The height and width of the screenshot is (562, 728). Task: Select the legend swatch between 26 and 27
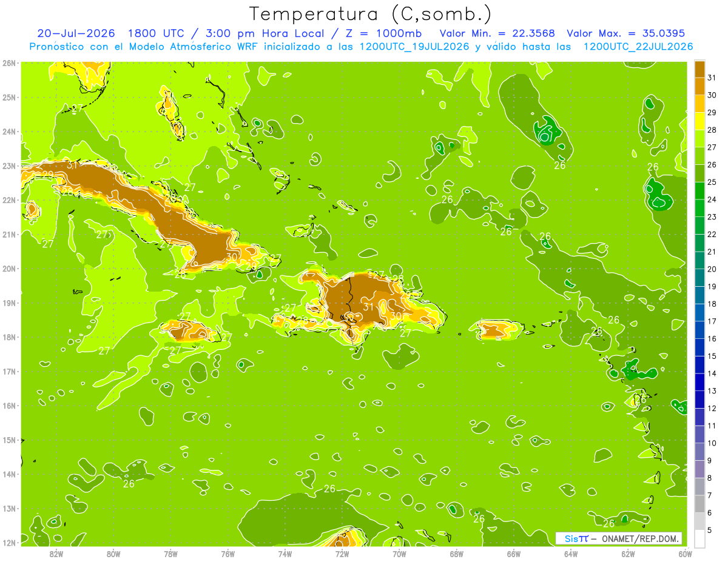point(699,156)
